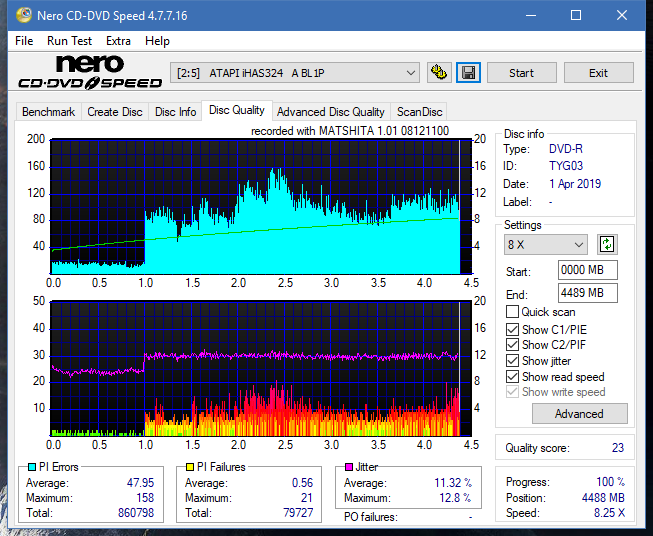Open the Advanced settings button

pos(579,414)
